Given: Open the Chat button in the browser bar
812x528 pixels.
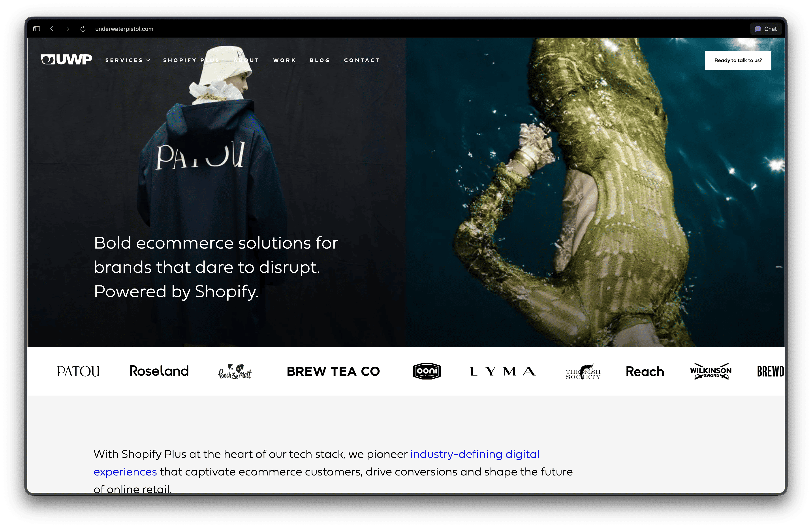Looking at the screenshot, I should (766, 29).
